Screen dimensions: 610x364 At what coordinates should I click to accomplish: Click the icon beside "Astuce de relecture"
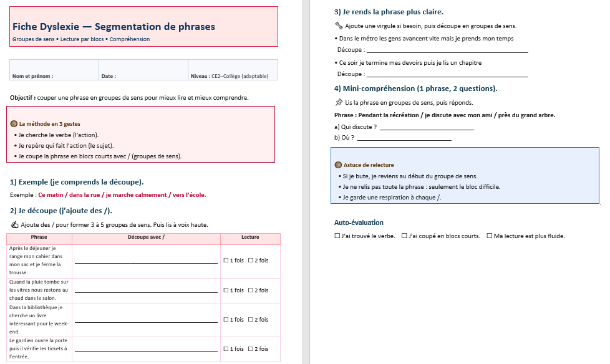tap(339, 165)
